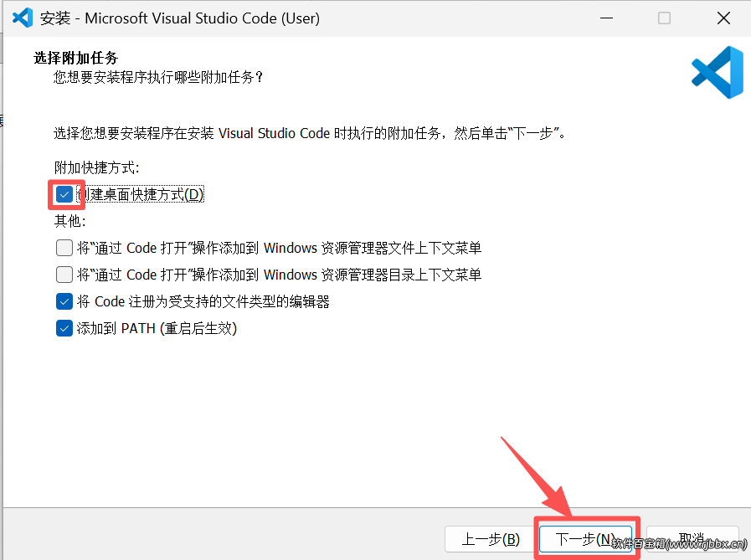Screen dimensions: 751x560
Task: Cancel setup with 取消 button
Action: pos(692,539)
